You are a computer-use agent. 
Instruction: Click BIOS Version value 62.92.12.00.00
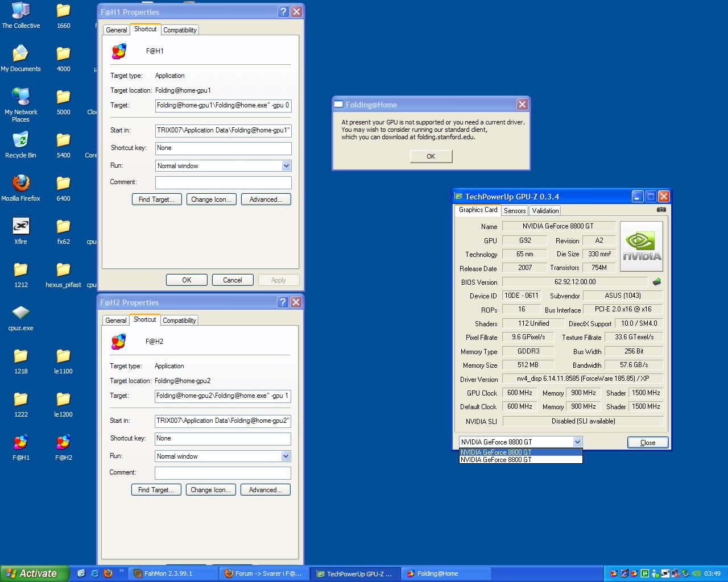pyautogui.click(x=575, y=282)
